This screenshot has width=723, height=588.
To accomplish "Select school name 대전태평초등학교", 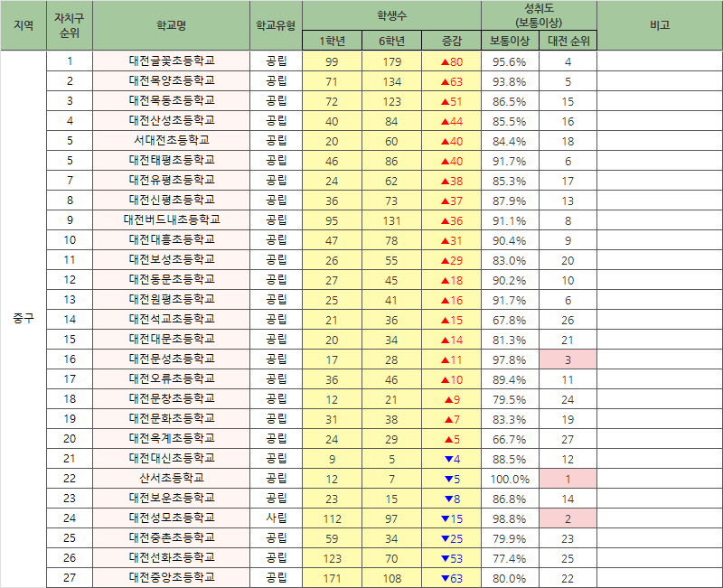I will click(171, 161).
